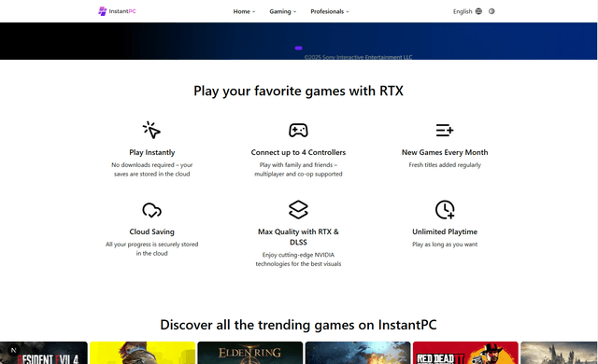Click 'Play as long as you want' text
The image size is (598, 364).
pos(445,244)
